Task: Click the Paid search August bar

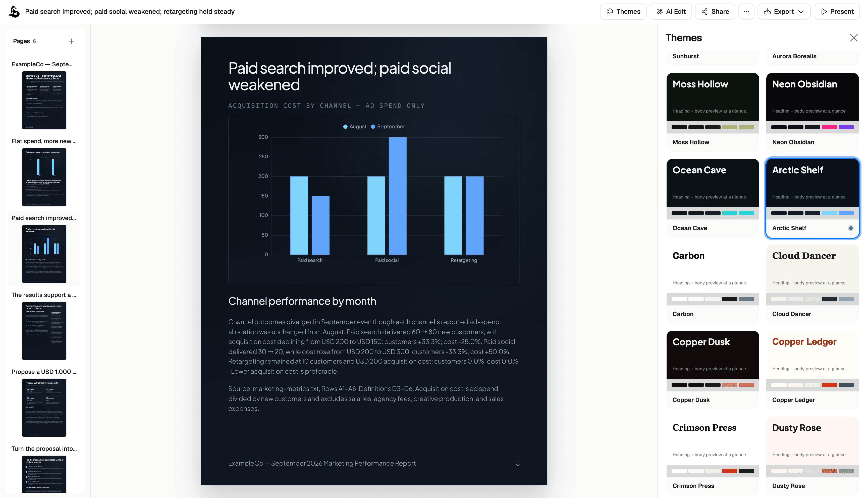Action: point(299,216)
